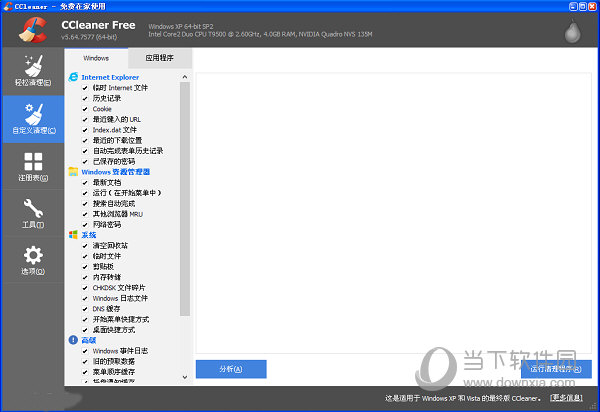Click the Piriform pear icon

tap(572, 31)
